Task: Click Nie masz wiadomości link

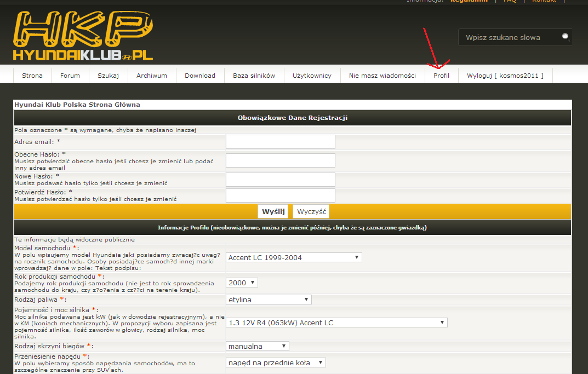Action: (x=383, y=76)
